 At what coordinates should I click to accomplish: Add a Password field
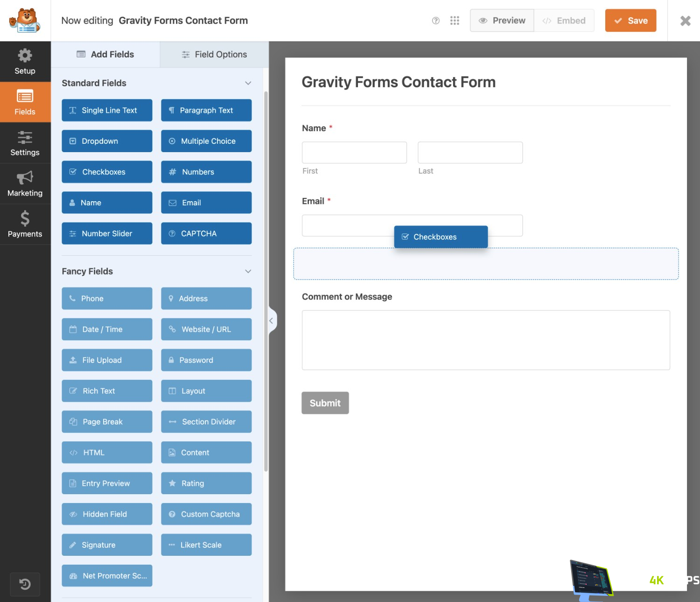click(206, 360)
